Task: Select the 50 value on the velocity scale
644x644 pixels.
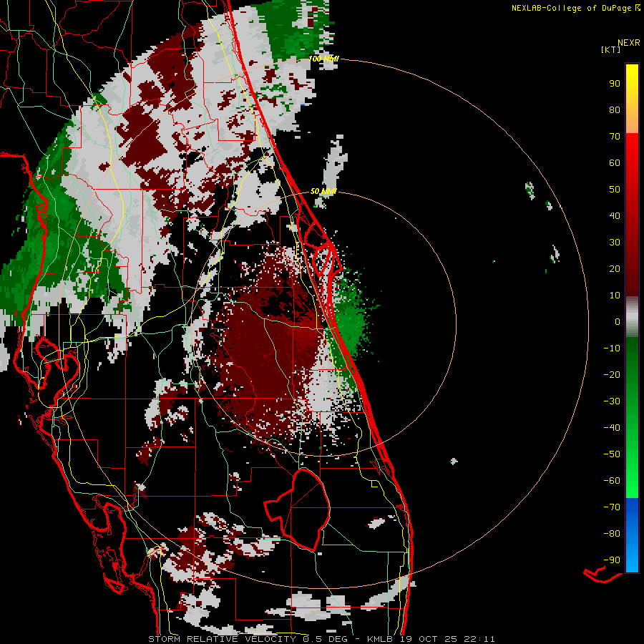Action: (615, 190)
